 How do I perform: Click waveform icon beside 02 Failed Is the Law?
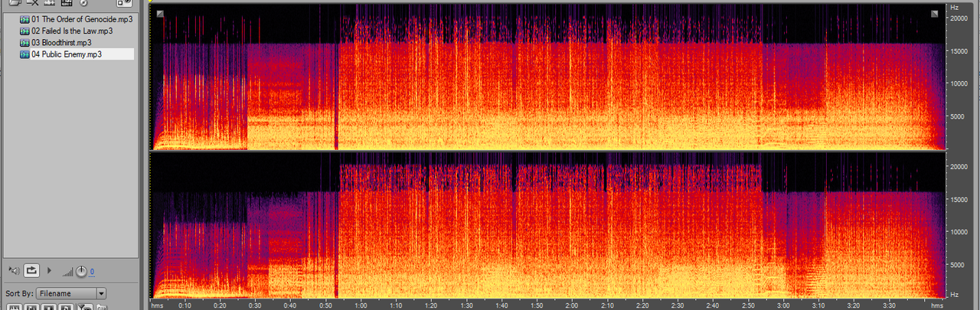click(24, 31)
